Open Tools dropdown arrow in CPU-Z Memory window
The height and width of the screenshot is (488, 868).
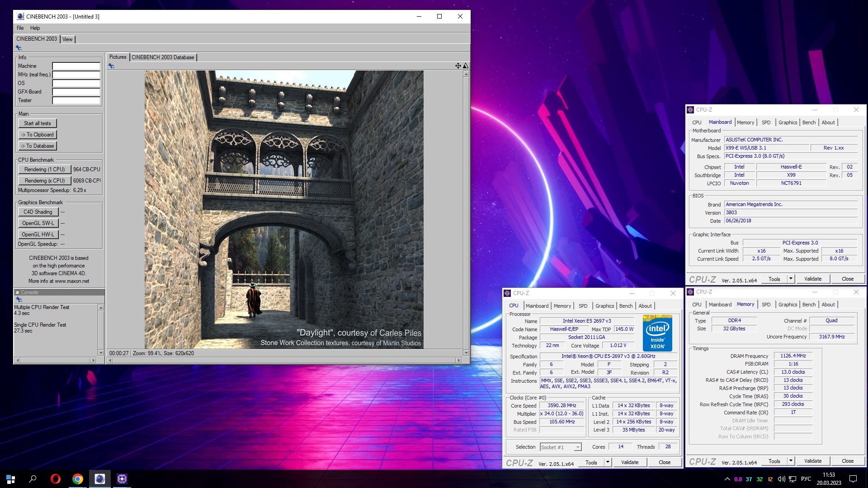(791, 461)
